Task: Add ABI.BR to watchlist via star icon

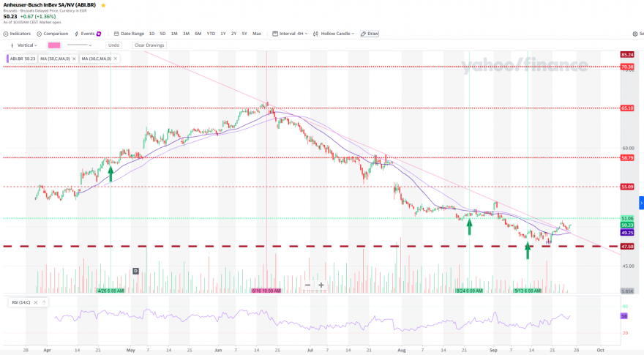Action: [x=103, y=5]
